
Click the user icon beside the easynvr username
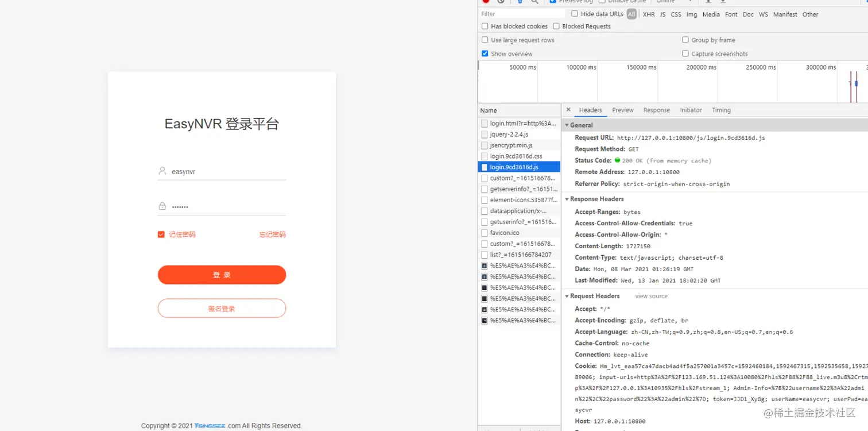(162, 171)
